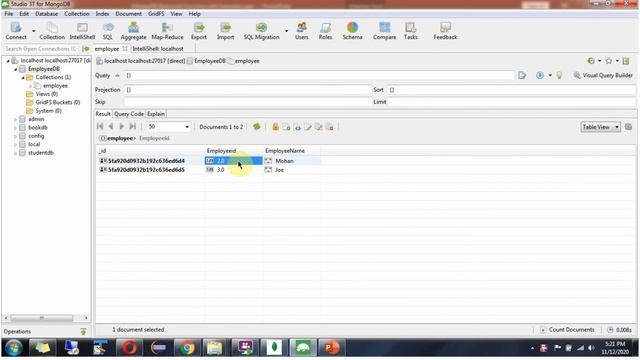This screenshot has height=360, width=640.
Task: Click the run query icon right of Query field
Action: pos(522,76)
